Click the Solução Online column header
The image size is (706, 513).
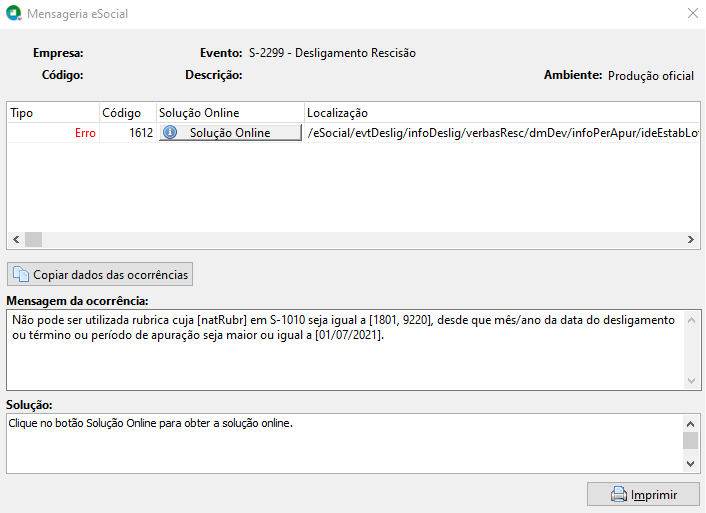(229, 113)
